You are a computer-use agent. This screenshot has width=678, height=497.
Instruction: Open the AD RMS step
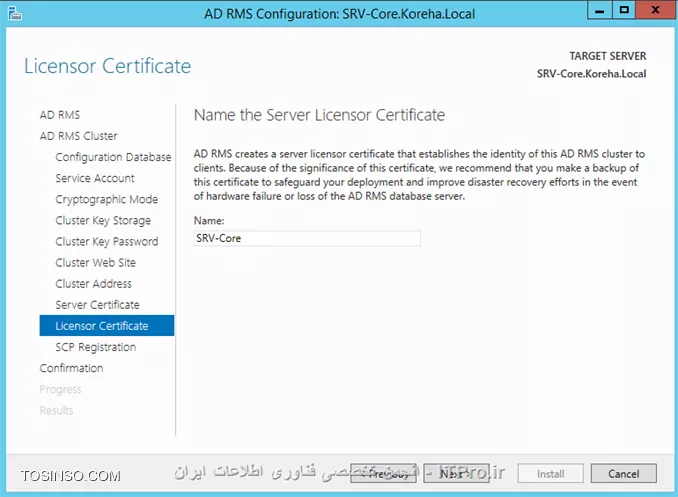click(x=60, y=115)
